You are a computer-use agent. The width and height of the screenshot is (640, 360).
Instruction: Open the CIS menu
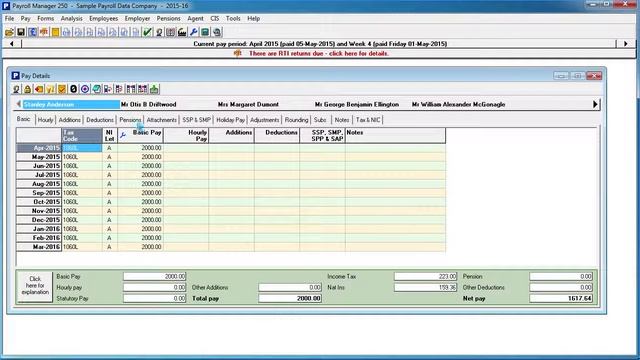pyautogui.click(x=215, y=18)
